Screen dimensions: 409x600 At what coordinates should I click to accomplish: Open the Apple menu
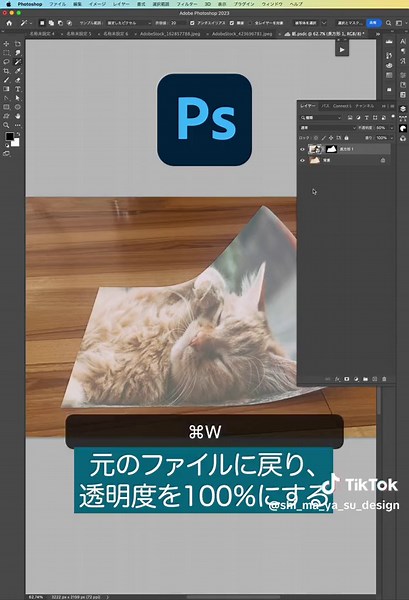point(8,4)
